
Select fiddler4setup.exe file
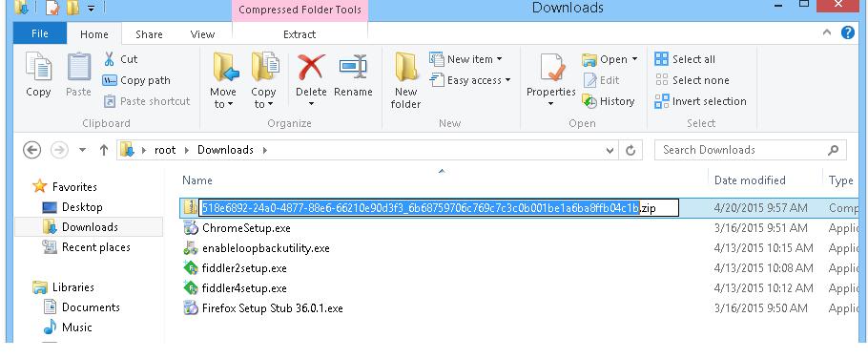[x=244, y=288]
